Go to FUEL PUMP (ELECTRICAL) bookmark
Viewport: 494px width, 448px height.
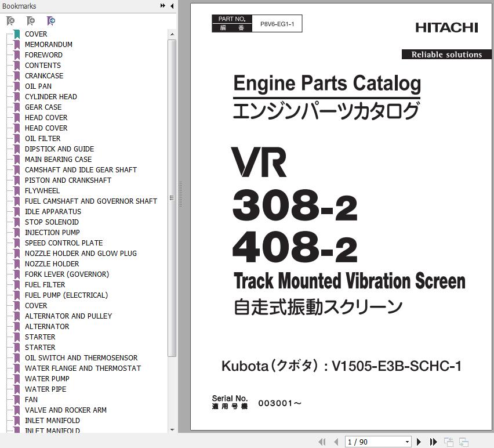coord(66,295)
